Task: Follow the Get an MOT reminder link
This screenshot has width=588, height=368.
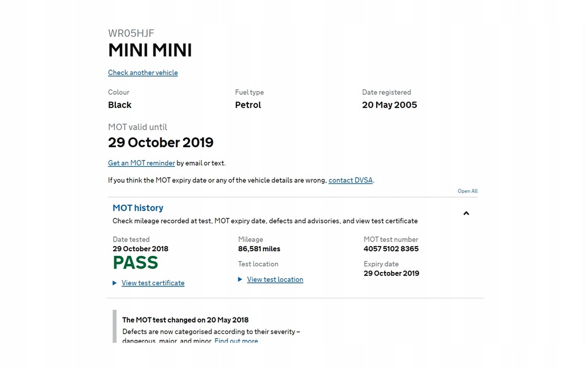Action: [x=141, y=163]
